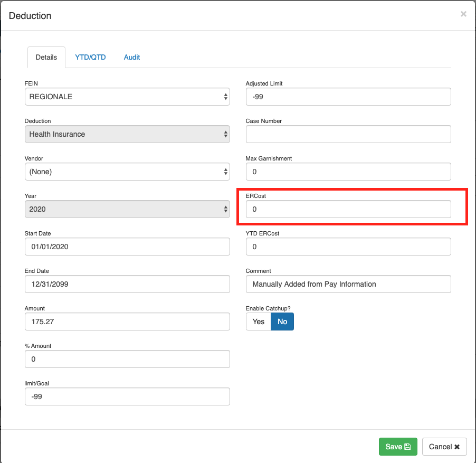
Task: Expand the FEIN dropdown
Action: point(127,97)
